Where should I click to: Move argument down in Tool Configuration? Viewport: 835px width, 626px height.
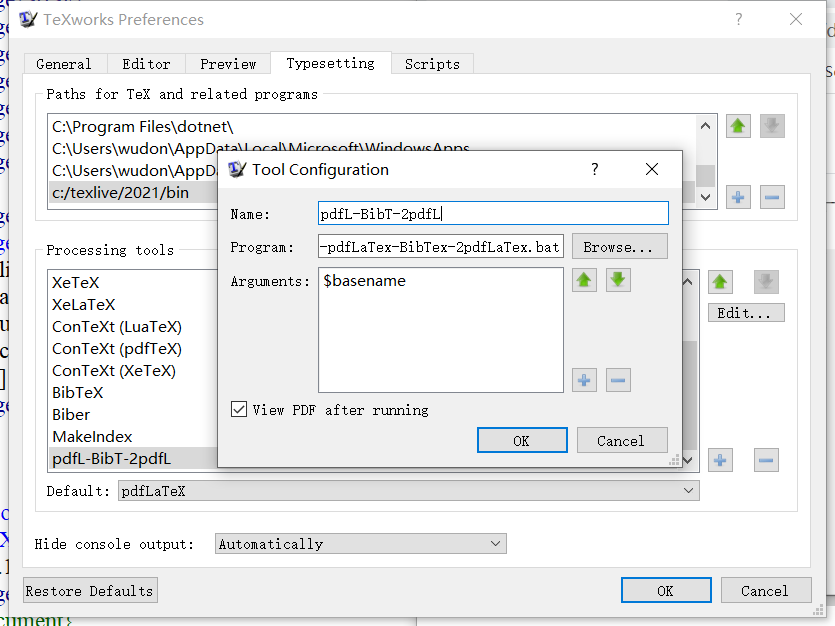click(618, 280)
